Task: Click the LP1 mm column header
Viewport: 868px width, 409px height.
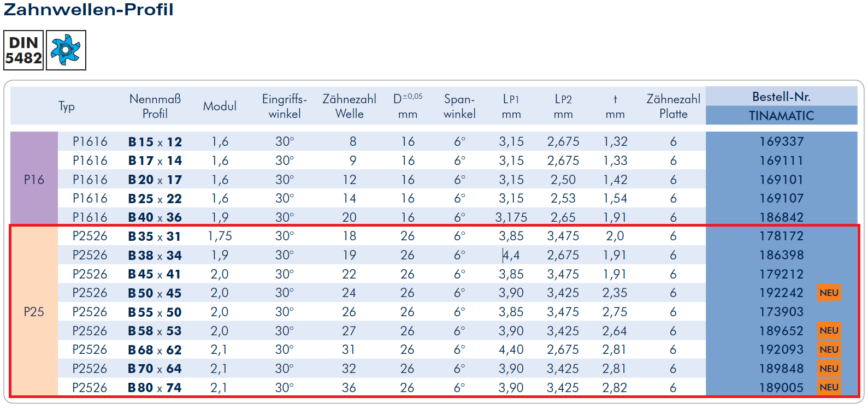Action: coord(511,106)
